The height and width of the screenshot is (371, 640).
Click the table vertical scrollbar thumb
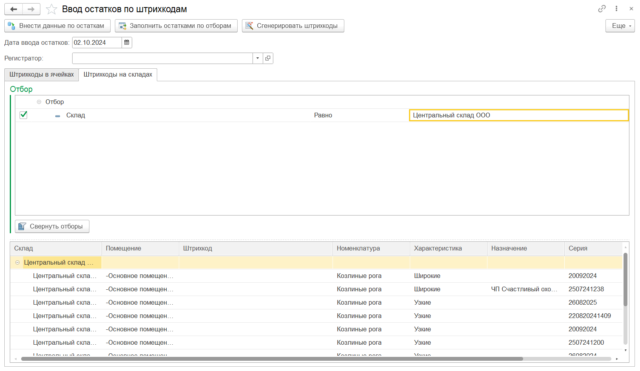pos(625,279)
